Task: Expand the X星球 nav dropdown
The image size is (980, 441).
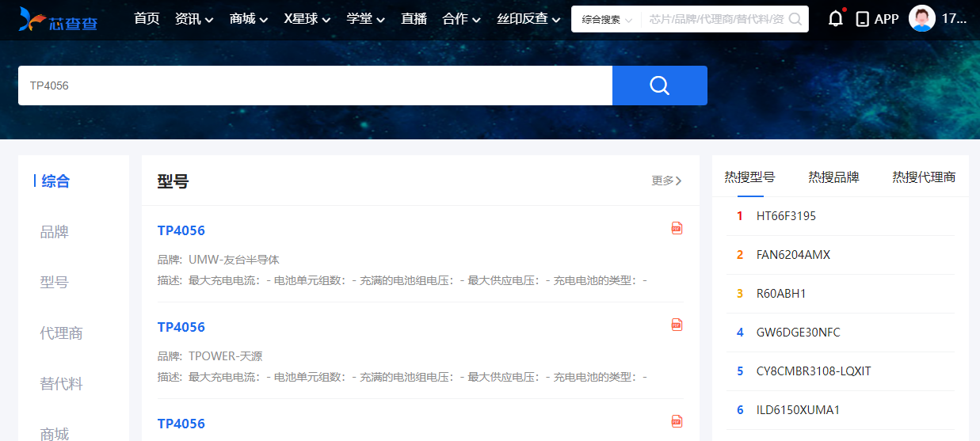Action: point(307,19)
